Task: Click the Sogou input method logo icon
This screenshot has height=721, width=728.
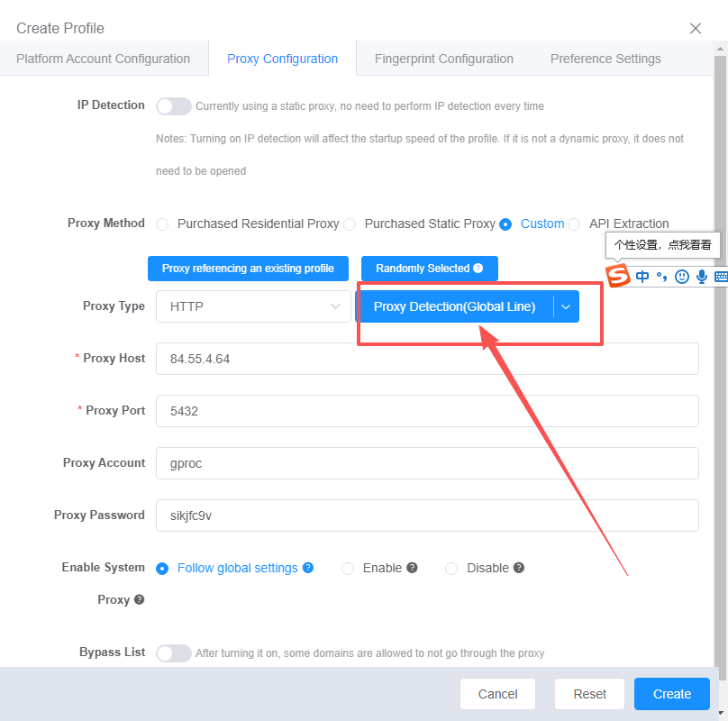Action: [x=617, y=276]
